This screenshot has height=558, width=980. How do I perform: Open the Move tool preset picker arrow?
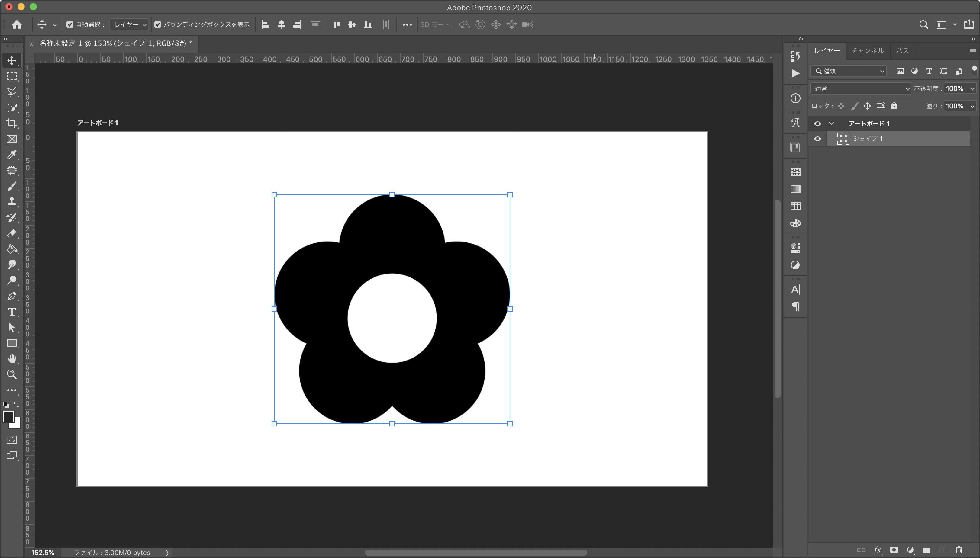click(54, 25)
